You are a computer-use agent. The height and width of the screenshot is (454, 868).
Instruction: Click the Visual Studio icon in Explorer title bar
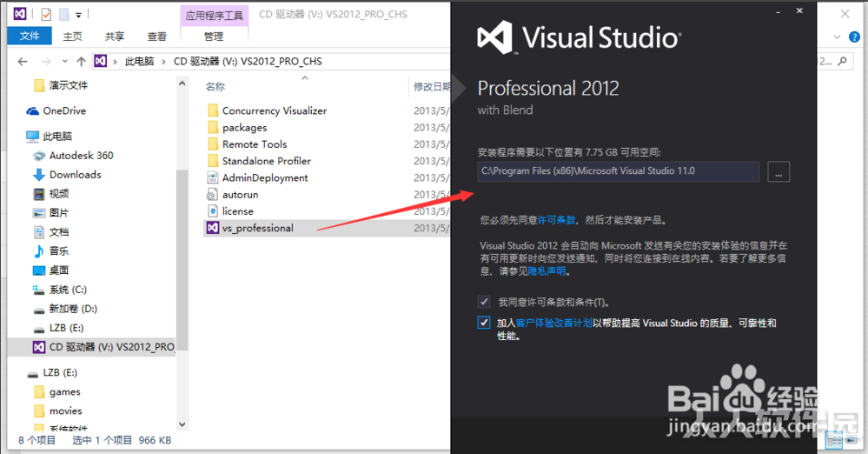click(x=20, y=14)
